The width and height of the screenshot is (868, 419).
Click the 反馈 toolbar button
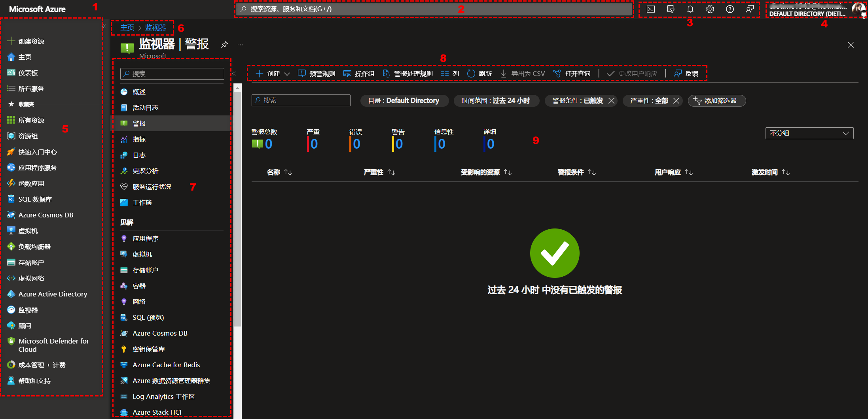coord(686,74)
